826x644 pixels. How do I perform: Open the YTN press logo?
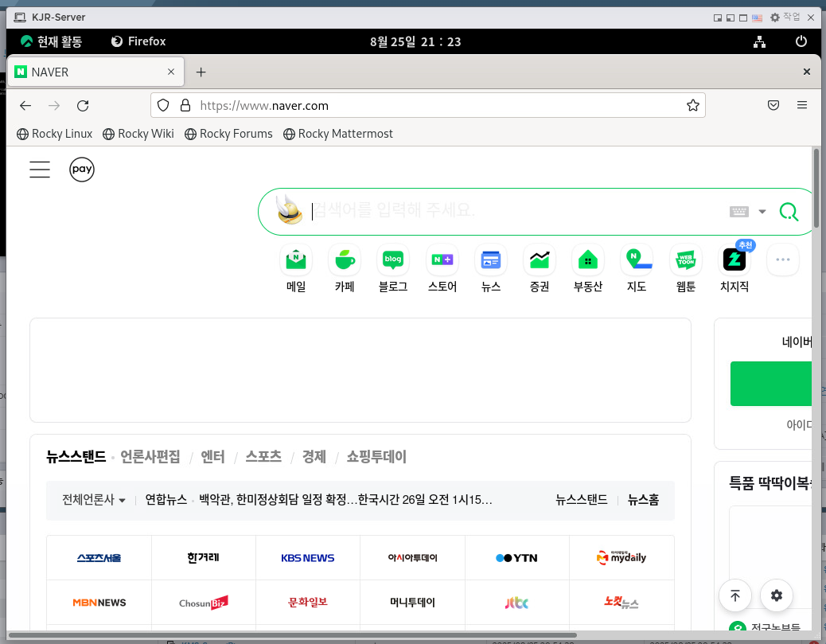coord(516,557)
